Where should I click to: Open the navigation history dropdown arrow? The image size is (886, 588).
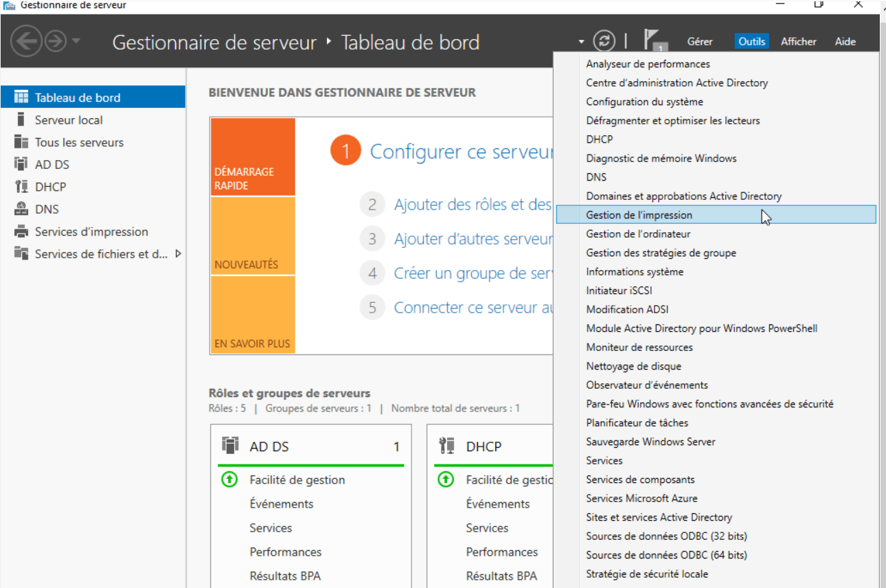point(76,41)
